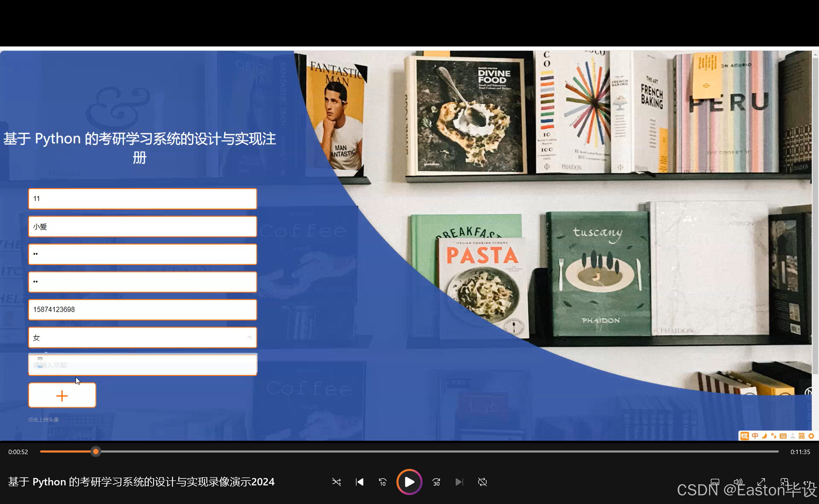
Task: Go to the previous track
Action: point(360,482)
